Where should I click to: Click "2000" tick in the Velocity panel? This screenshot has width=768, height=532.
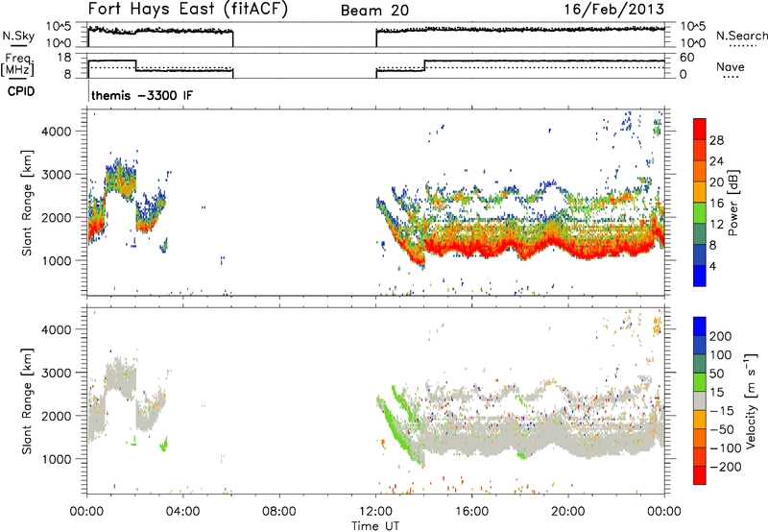point(57,416)
